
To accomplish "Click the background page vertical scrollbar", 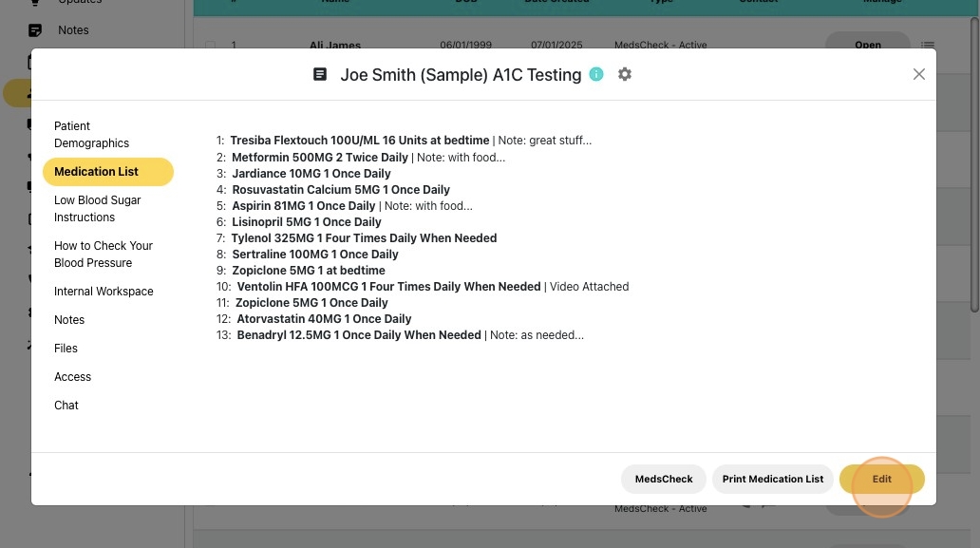I will 974,163.
